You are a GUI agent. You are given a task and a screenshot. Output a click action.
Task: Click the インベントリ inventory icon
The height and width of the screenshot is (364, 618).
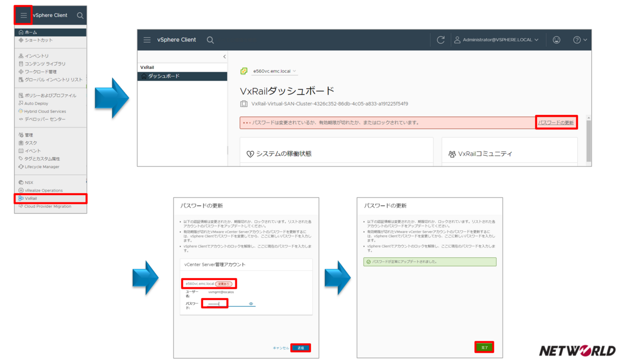[21, 56]
